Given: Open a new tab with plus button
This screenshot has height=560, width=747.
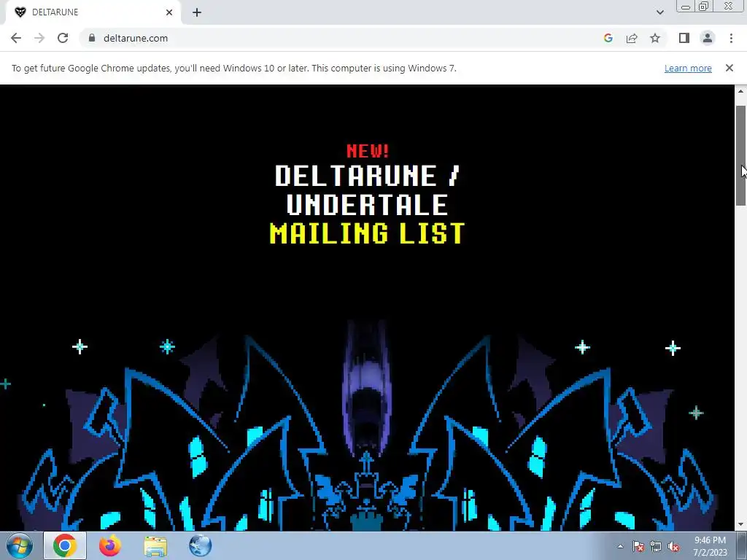Looking at the screenshot, I should [x=197, y=12].
